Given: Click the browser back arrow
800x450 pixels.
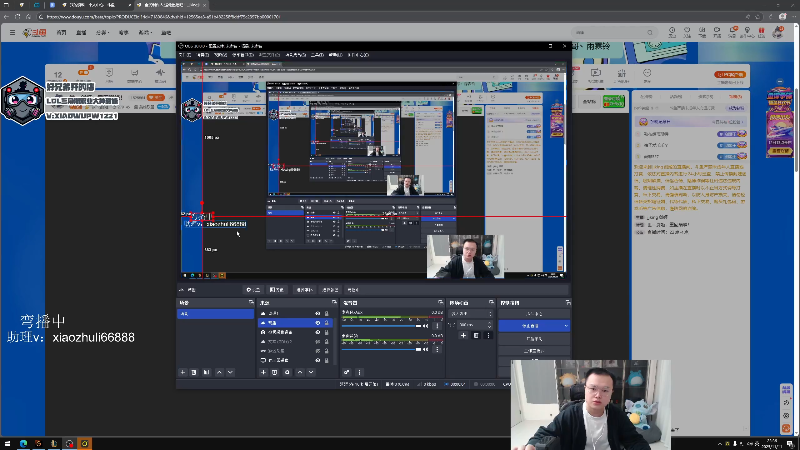Looking at the screenshot, I should 6,17.
